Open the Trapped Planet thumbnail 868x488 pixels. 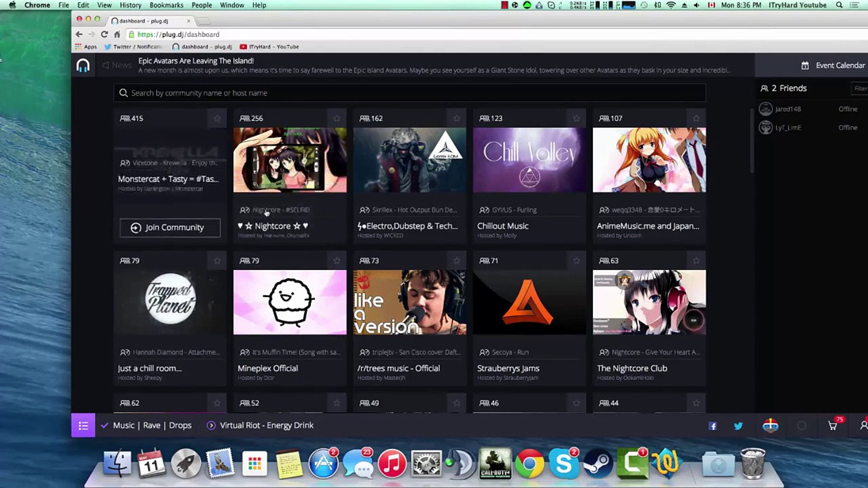point(170,302)
